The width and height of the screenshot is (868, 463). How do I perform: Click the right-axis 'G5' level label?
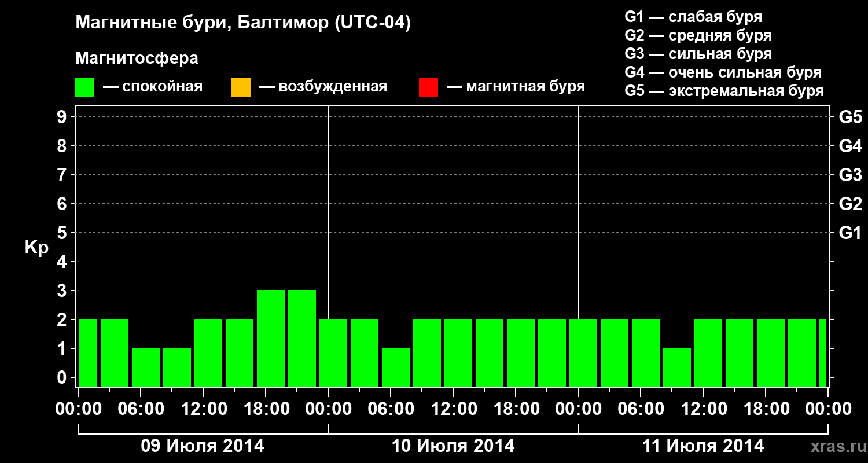pyautogui.click(x=851, y=117)
